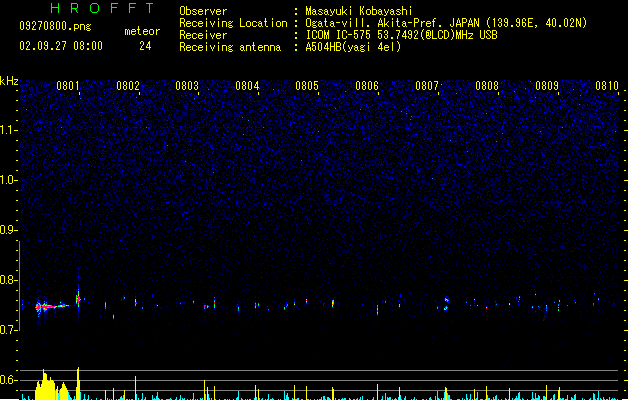The width and height of the screenshot is (629, 400).
Task: Click the Receiving antenna label
Action: pyautogui.click(x=230, y=47)
